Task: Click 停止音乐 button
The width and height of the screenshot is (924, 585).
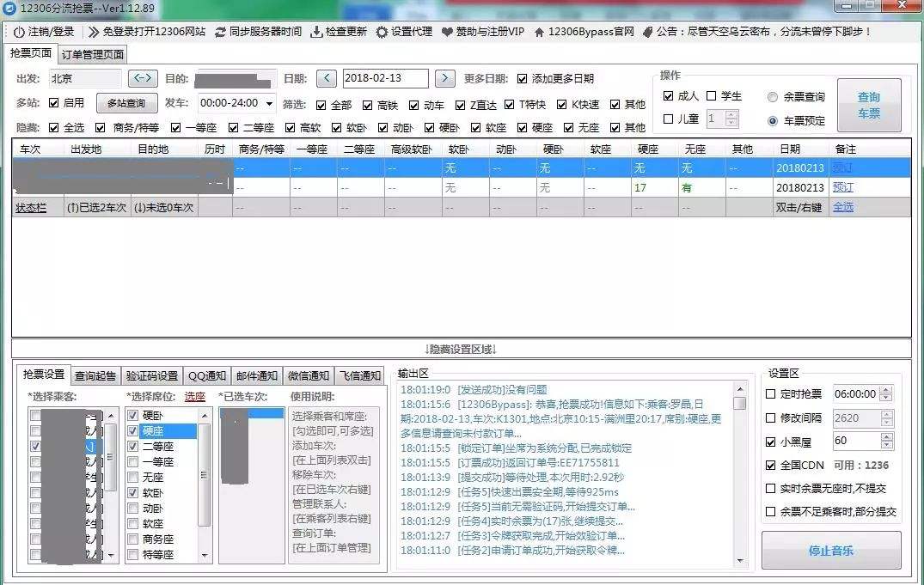Action: point(831,551)
